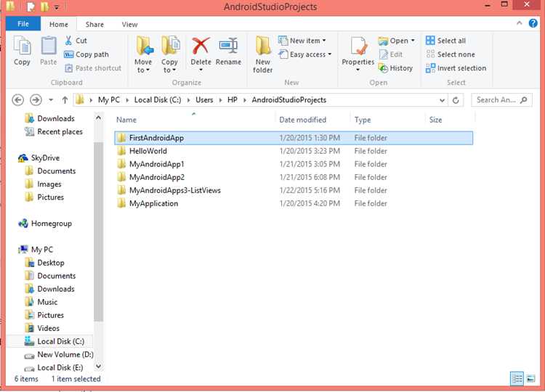The height and width of the screenshot is (392, 545).
Task: Select the MyAndroidApp1 folder
Action: click(x=294, y=164)
